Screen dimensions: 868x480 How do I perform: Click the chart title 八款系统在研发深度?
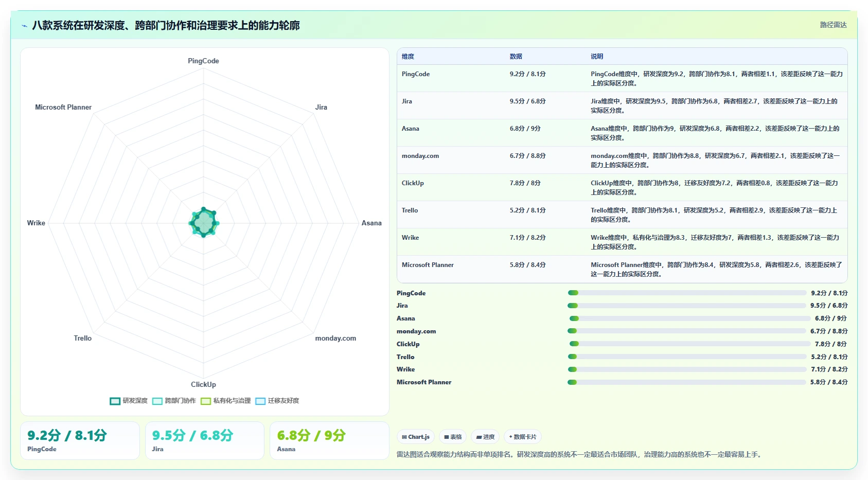point(166,25)
